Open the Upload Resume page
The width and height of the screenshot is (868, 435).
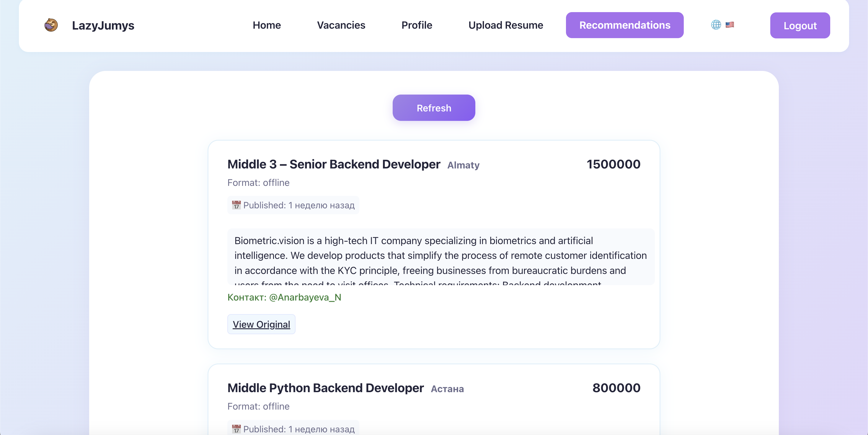[506, 25]
